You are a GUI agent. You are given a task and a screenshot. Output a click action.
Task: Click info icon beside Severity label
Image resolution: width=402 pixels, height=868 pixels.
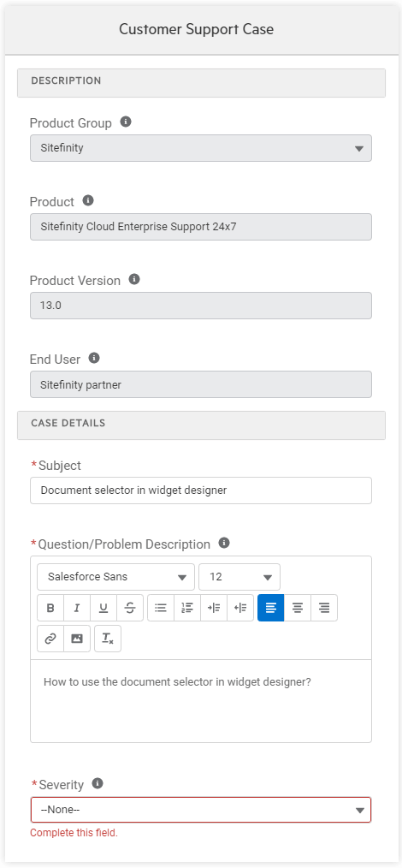(98, 783)
